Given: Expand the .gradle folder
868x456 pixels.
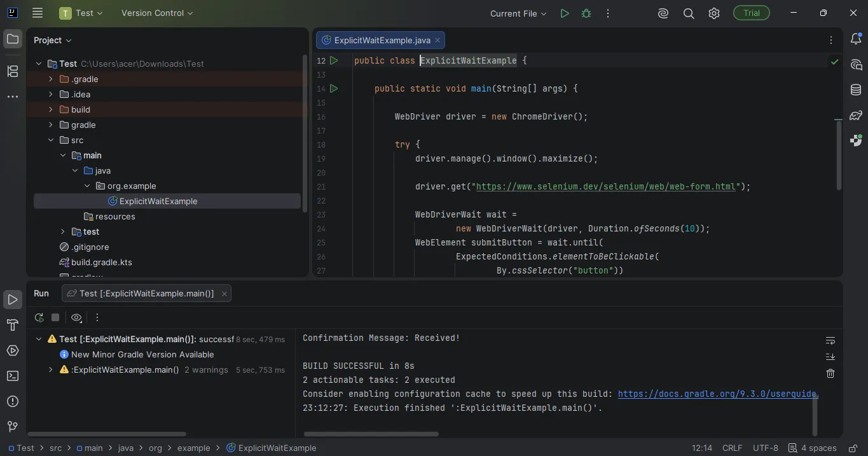Looking at the screenshot, I should click(51, 79).
